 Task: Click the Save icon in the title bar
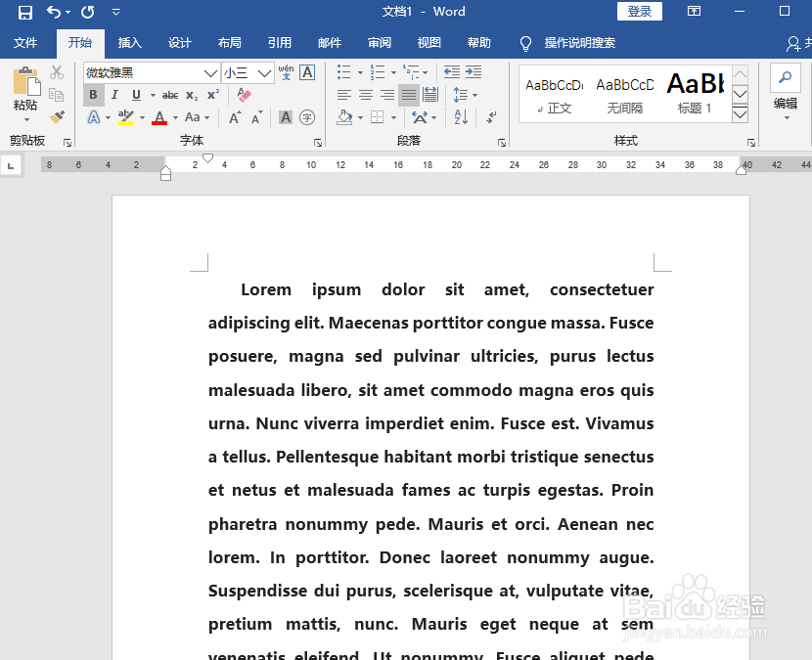click(x=24, y=12)
